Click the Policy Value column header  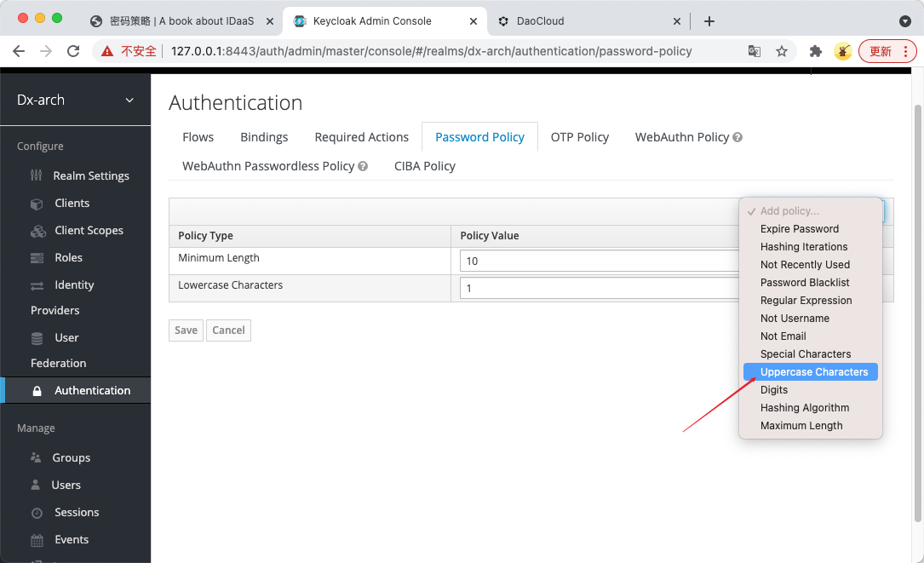(490, 235)
